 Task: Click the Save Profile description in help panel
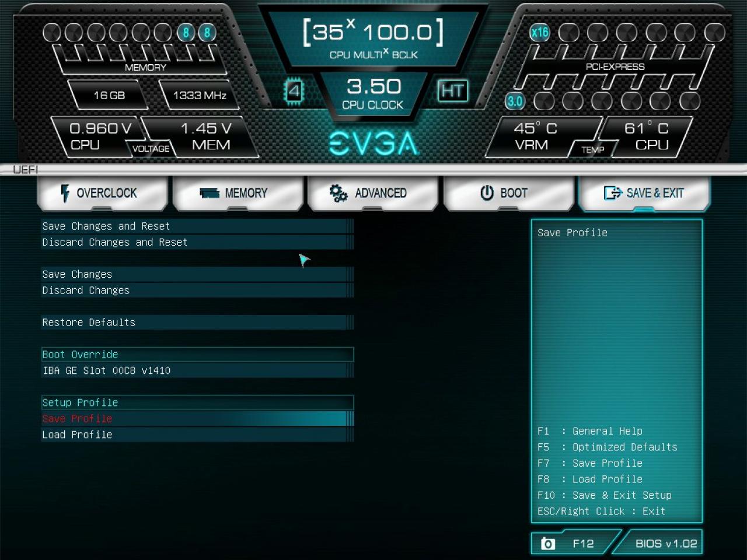pos(573,233)
